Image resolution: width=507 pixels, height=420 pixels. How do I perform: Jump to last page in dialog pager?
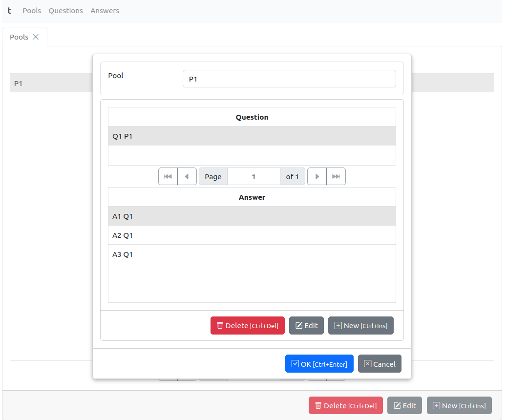click(336, 176)
